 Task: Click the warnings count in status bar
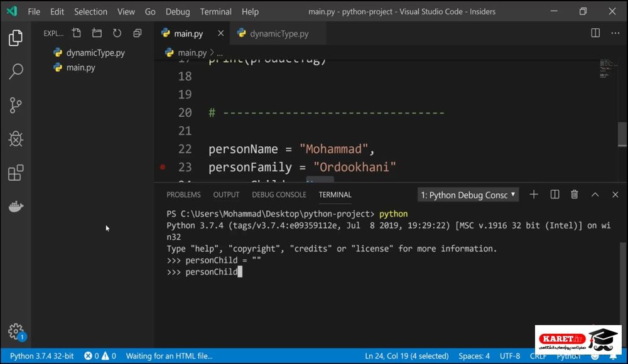[109, 356]
